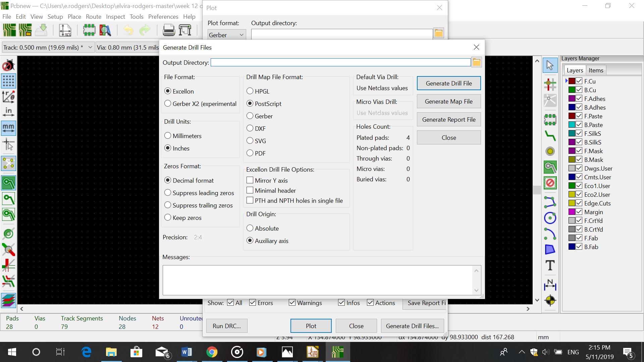Select the Route Tracks tool
Image resolution: width=644 pixels, height=362 pixels.
tap(550, 136)
